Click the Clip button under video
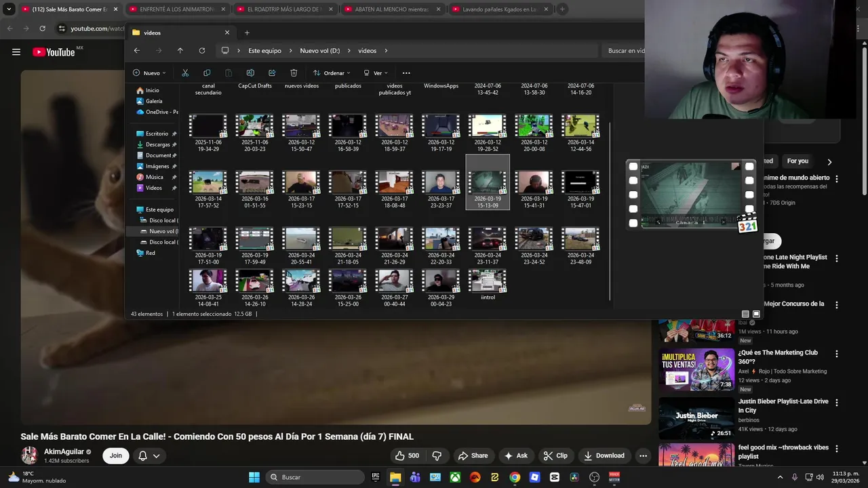The height and width of the screenshot is (488, 868). tap(555, 455)
